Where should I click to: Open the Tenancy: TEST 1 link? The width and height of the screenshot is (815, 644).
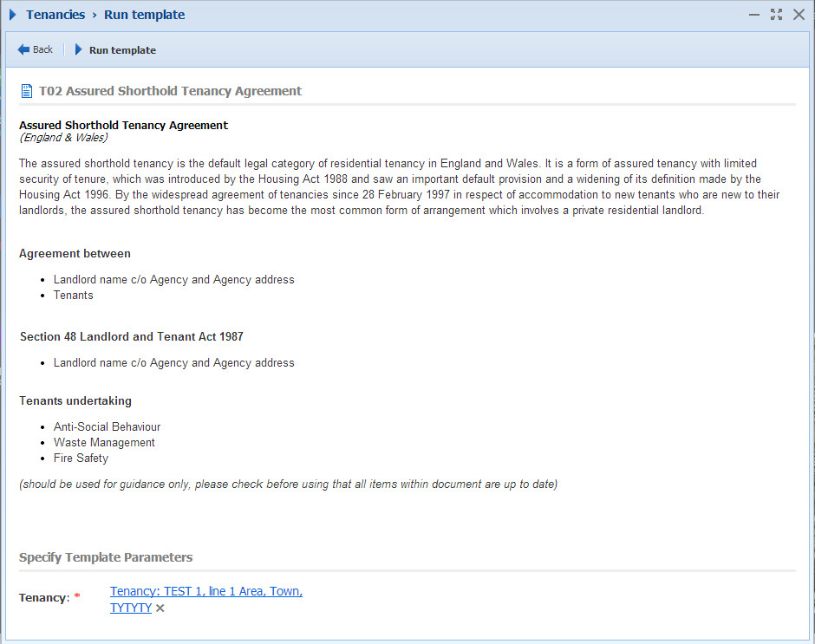(206, 599)
